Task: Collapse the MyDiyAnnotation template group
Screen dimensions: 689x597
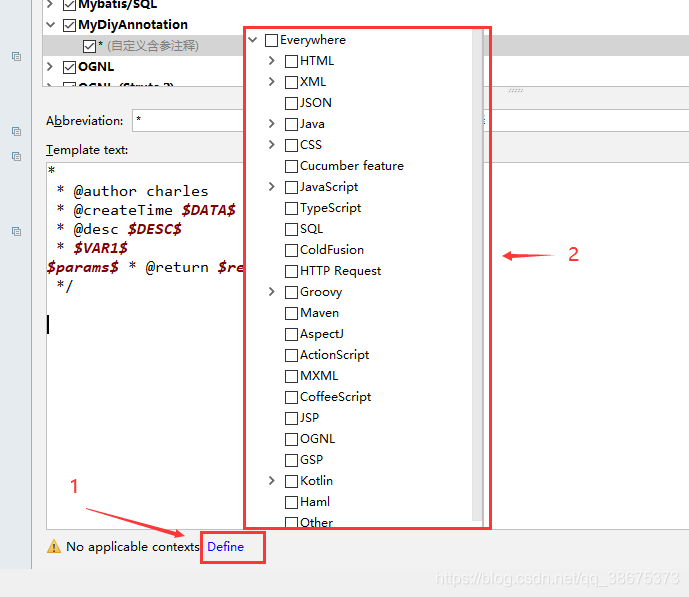Action: pos(51,25)
